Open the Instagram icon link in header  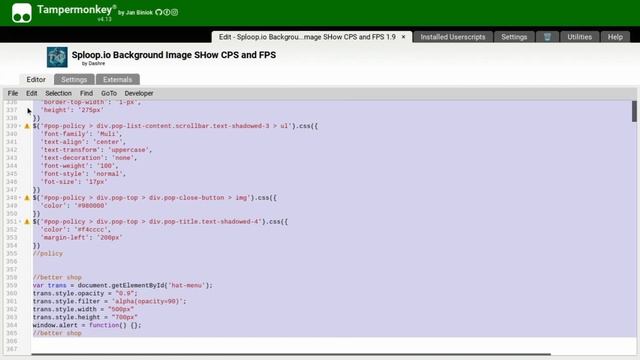(x=174, y=12)
